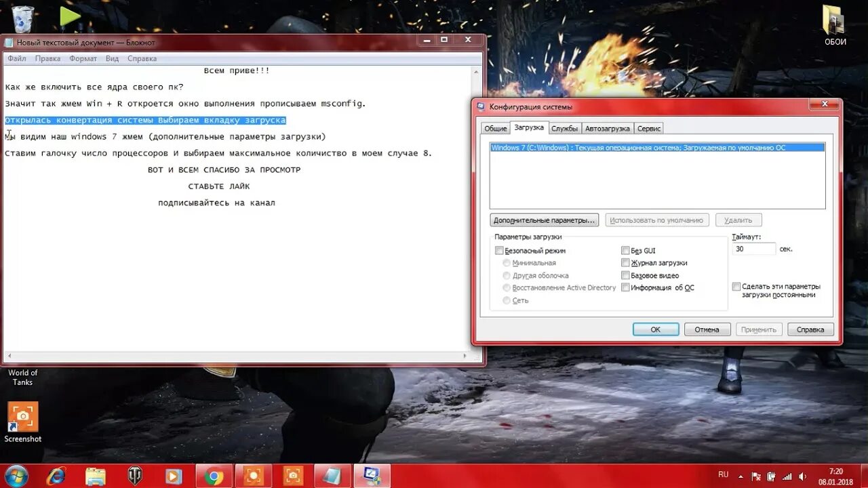Click the Удалить button
This screenshot has height=488, width=868.
tap(738, 220)
